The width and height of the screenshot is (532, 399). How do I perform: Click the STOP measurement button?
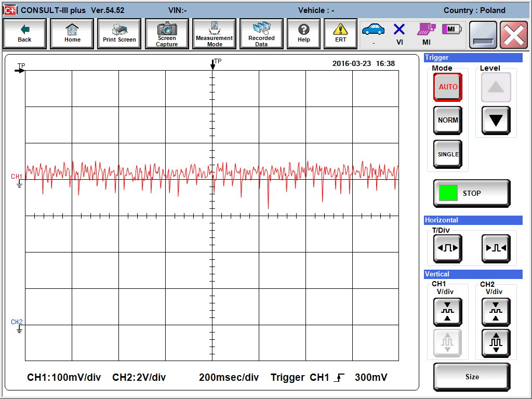click(x=472, y=193)
